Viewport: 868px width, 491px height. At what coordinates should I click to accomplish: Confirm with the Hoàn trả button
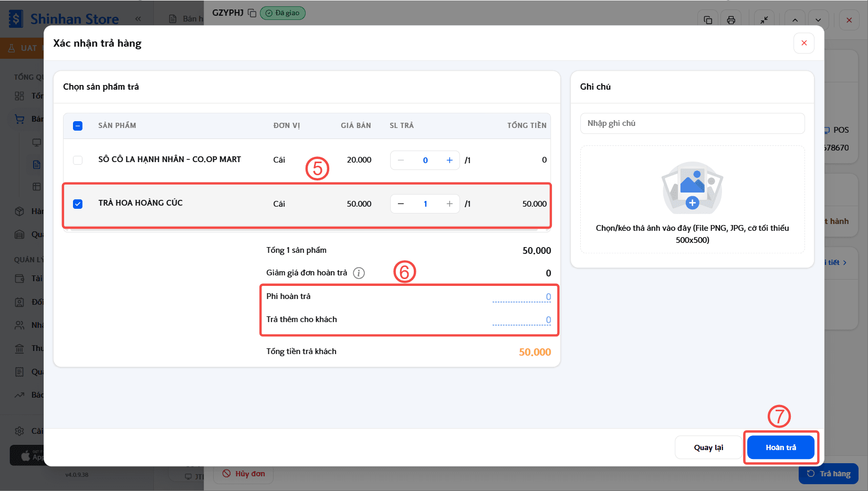(x=781, y=447)
